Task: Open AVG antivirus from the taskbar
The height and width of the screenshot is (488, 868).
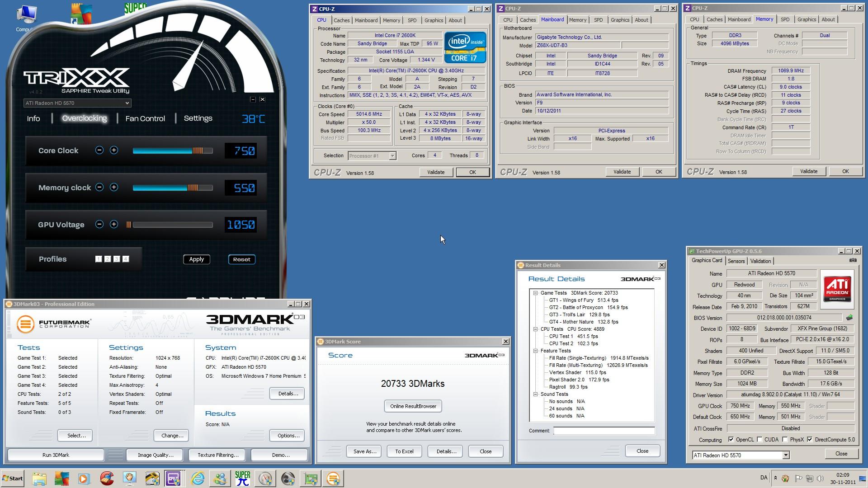Action: coord(62,479)
